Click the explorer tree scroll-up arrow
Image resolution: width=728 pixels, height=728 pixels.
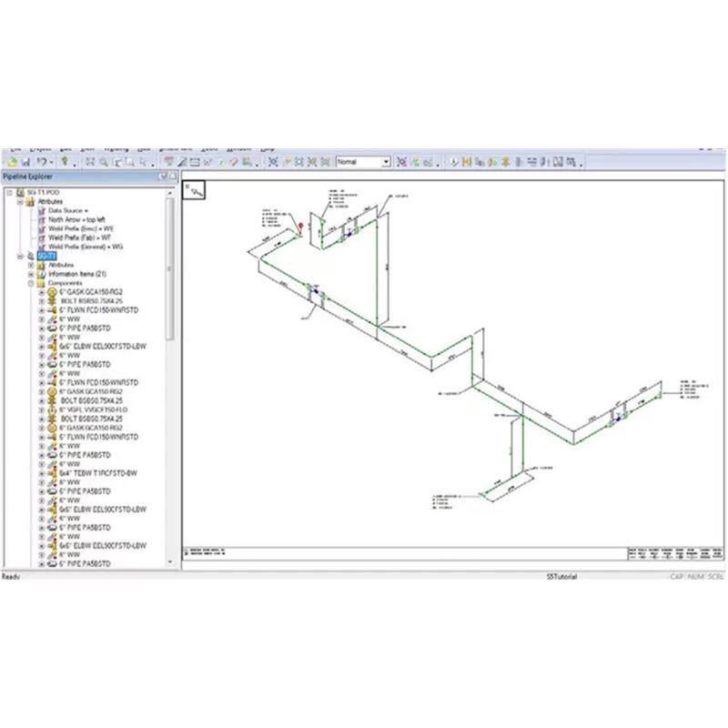(x=170, y=193)
